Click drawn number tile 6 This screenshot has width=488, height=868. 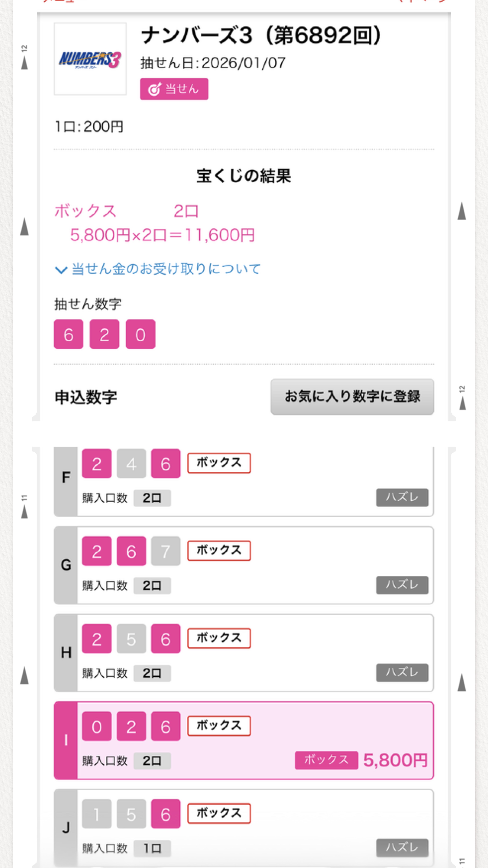coord(68,334)
